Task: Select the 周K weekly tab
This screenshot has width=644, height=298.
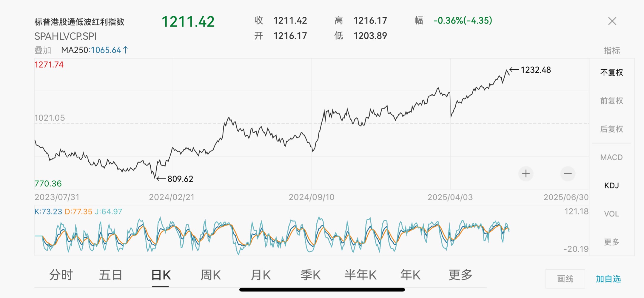Action: click(x=211, y=275)
